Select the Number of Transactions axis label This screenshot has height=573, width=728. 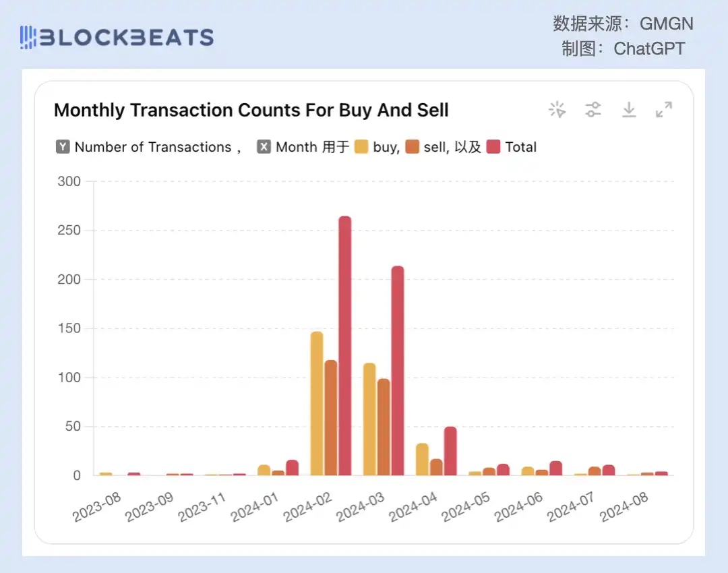pyautogui.click(x=153, y=147)
